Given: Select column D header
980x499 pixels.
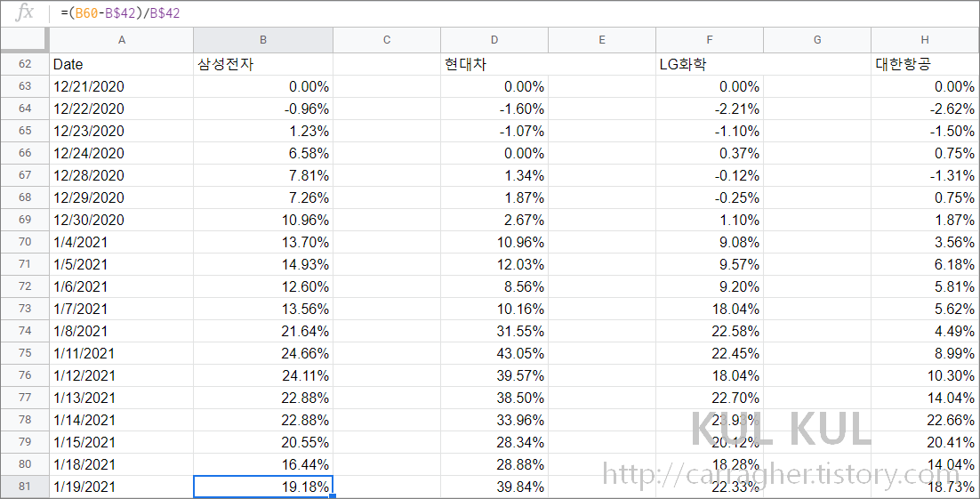Looking at the screenshot, I should point(494,40).
